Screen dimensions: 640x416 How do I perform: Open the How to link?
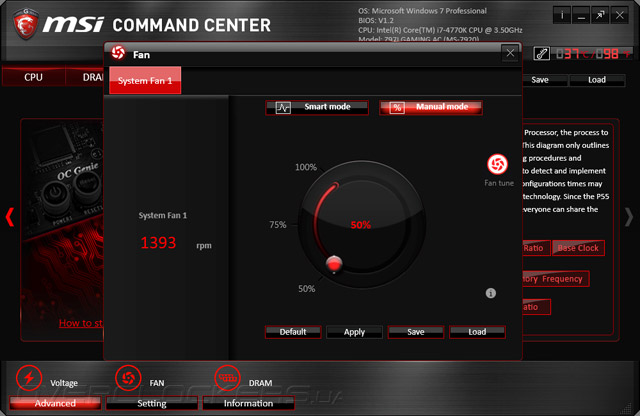[x=81, y=323]
